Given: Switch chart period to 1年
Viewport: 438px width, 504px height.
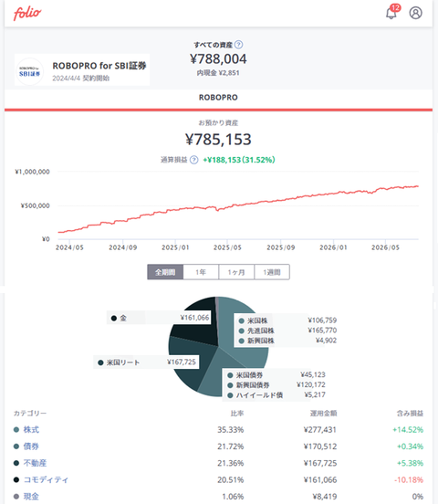Looking at the screenshot, I should [201, 272].
